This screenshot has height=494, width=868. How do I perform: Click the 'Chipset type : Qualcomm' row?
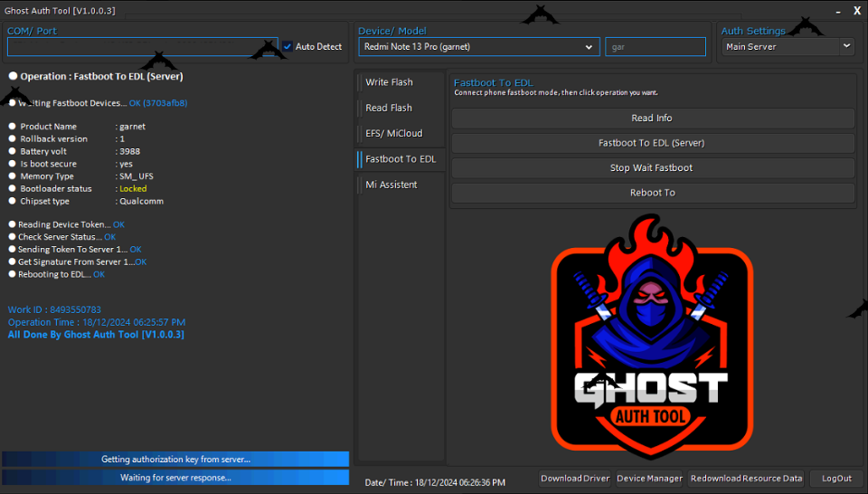[x=87, y=201]
